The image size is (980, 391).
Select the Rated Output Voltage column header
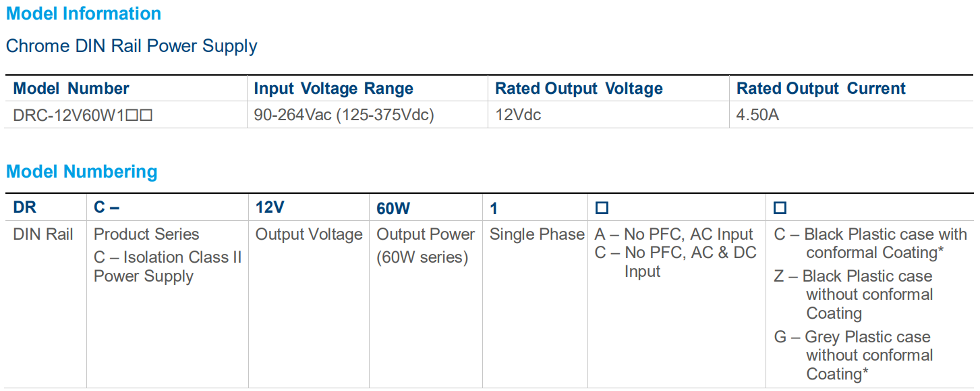click(579, 88)
